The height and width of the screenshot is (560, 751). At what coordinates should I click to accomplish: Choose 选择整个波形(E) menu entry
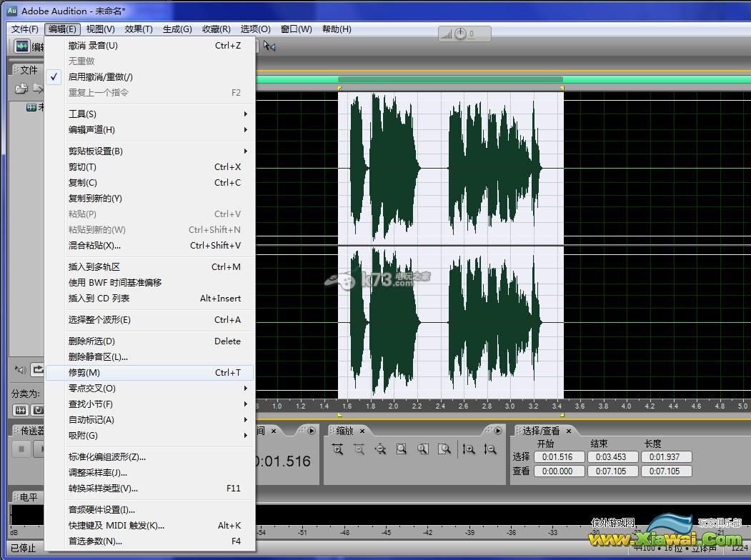149,320
